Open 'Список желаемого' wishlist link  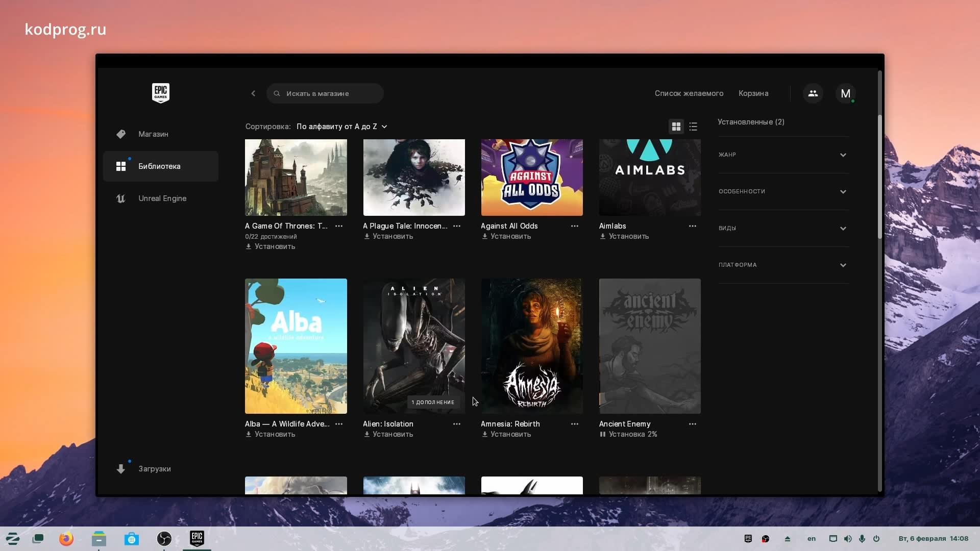pyautogui.click(x=689, y=93)
